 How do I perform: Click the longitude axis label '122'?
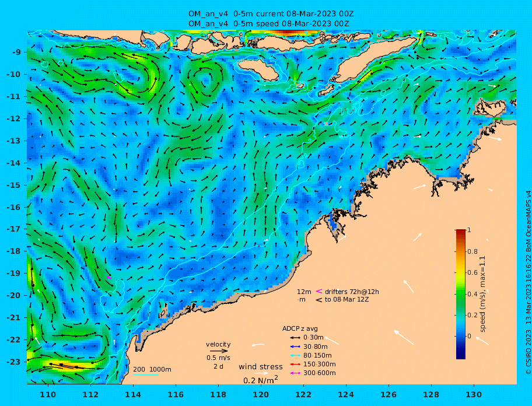(304, 394)
